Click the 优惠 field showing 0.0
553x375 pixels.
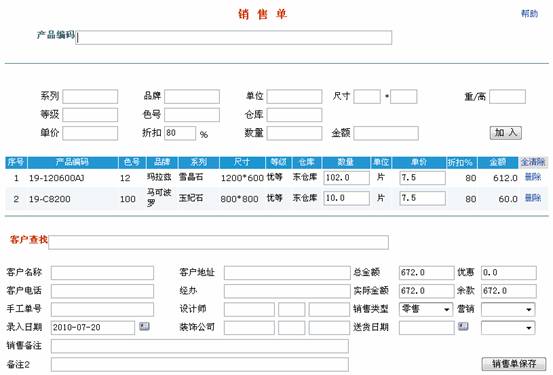pos(509,273)
